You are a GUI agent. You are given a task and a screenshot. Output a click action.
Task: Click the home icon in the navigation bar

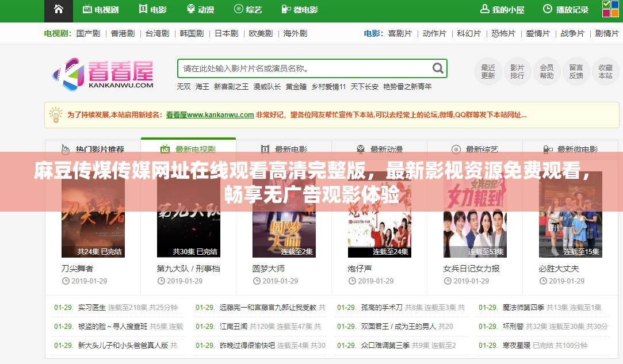[59, 9]
